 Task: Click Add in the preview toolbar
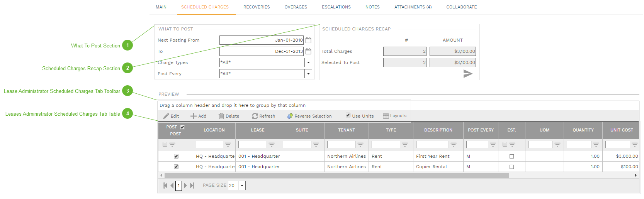[198, 116]
